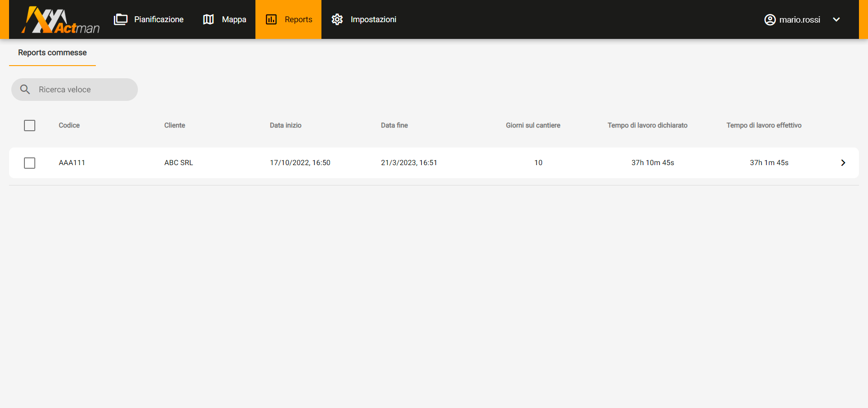Open the Impostazioni menu item
Image resolution: width=868 pixels, height=408 pixels.
pos(363,19)
